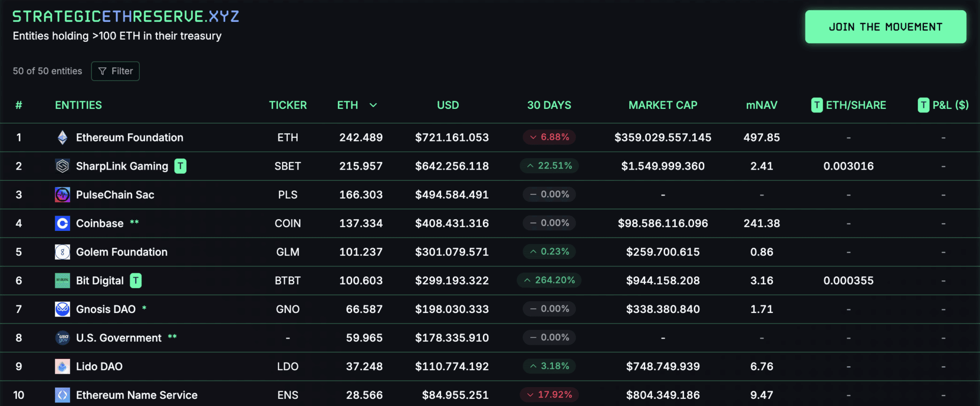Open the Golem Foundation entity name
Viewport: 980px width, 406px height.
coord(121,252)
